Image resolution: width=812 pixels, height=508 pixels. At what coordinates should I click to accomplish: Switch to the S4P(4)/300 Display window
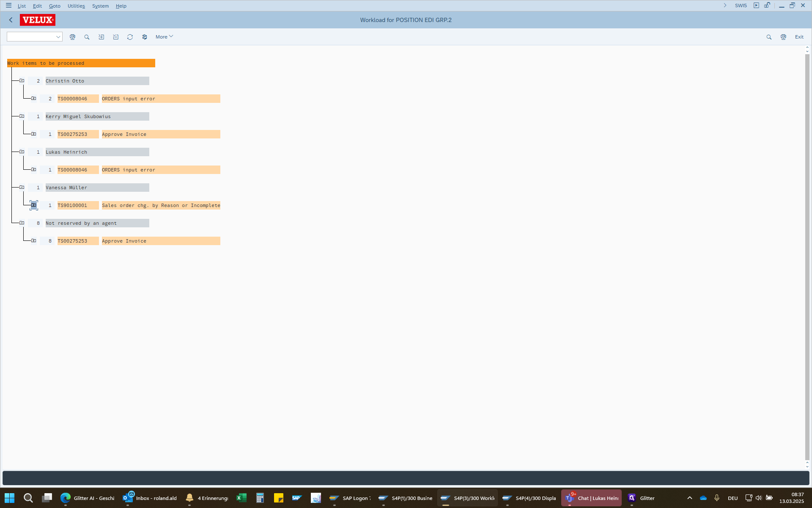(x=529, y=498)
